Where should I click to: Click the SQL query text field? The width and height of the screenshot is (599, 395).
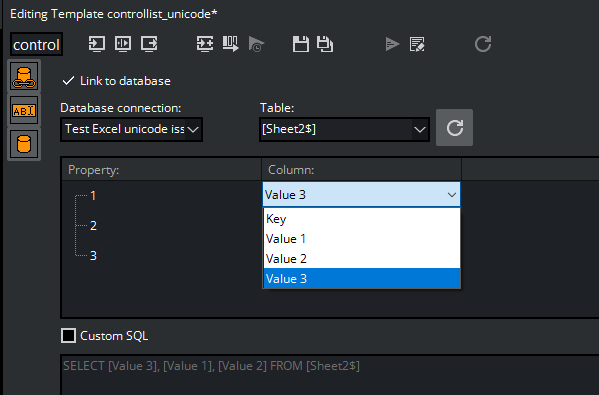coord(330,374)
